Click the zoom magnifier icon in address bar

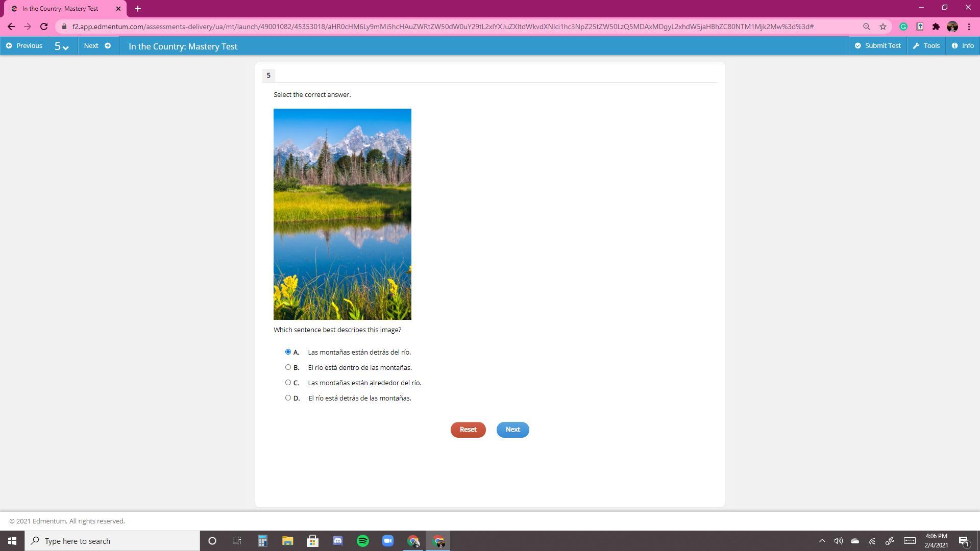point(866,27)
